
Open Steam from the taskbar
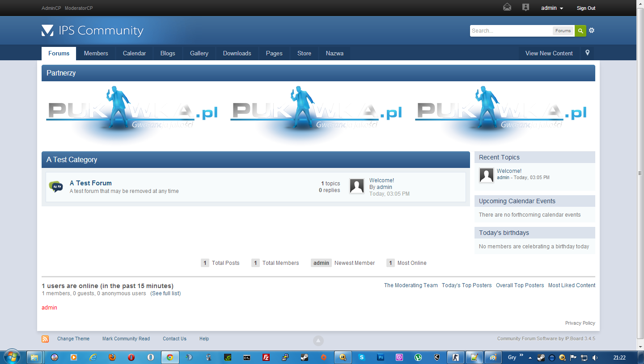tap(304, 357)
